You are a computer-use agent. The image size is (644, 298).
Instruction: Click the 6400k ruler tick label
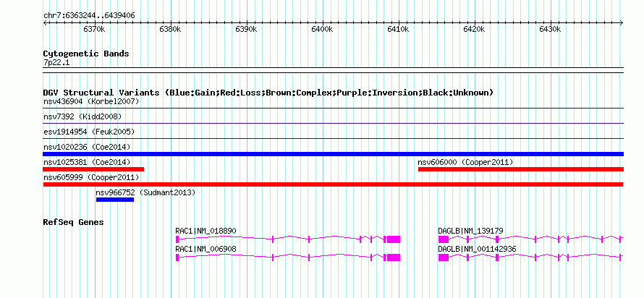323,30
